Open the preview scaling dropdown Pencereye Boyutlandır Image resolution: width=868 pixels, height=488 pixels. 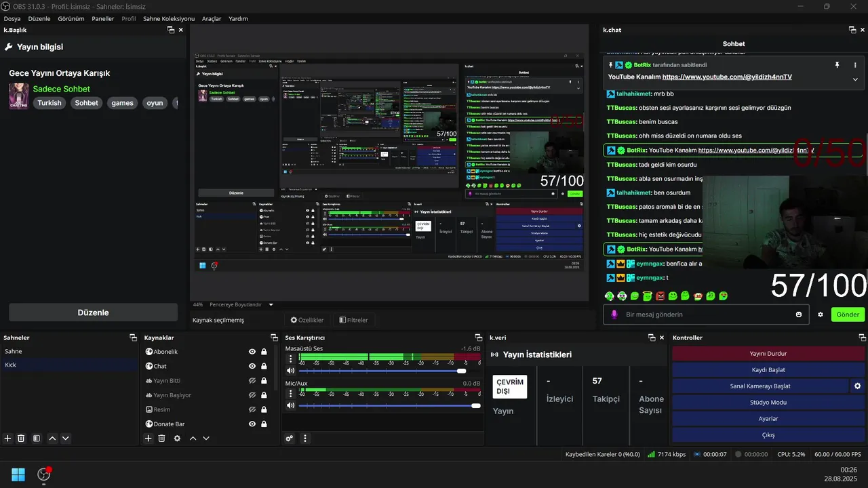point(241,305)
